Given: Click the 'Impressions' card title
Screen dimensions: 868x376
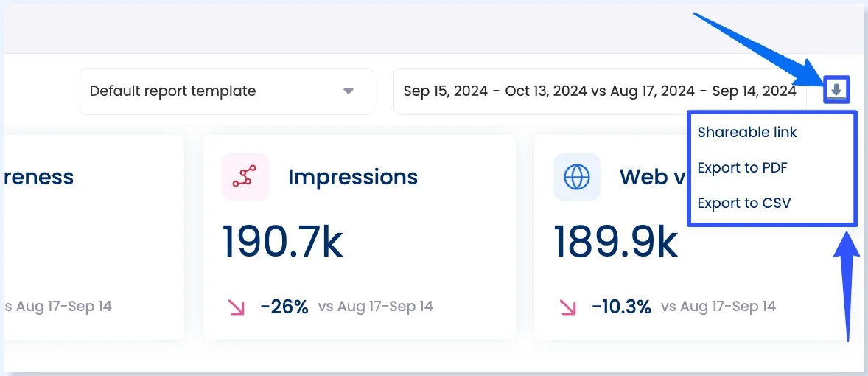Looking at the screenshot, I should pyautogui.click(x=353, y=177).
